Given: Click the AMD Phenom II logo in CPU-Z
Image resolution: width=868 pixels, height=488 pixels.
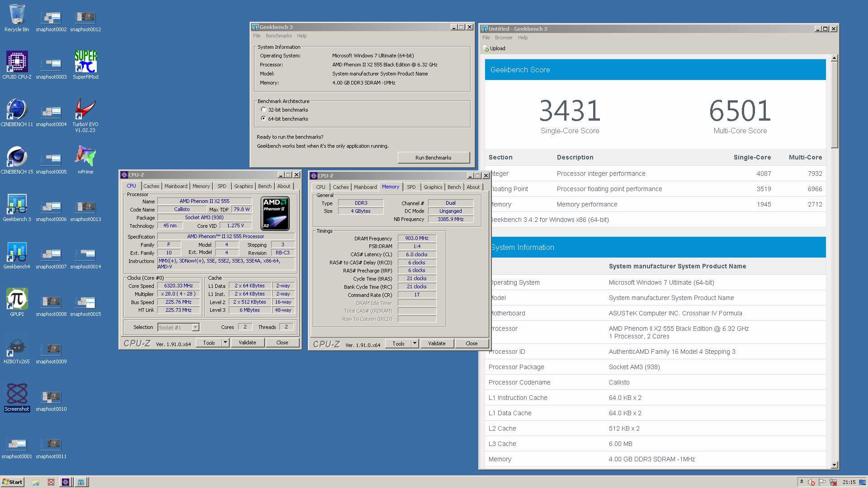Looking at the screenshot, I should click(275, 213).
